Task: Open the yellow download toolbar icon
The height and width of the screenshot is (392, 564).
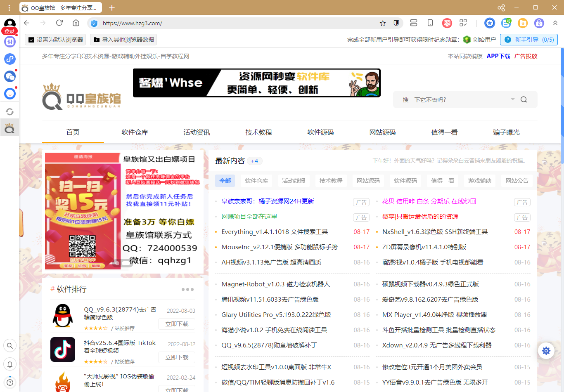Action: click(523, 23)
